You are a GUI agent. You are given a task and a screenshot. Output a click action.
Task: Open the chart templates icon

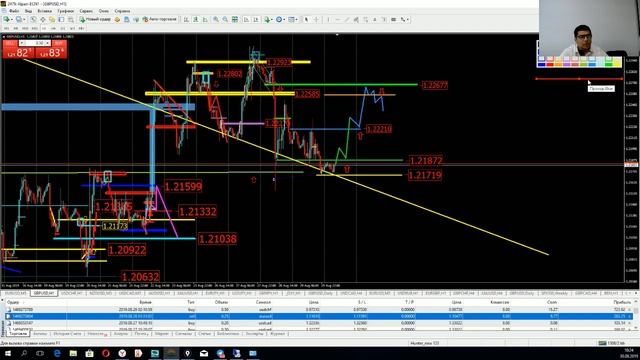pos(291,19)
